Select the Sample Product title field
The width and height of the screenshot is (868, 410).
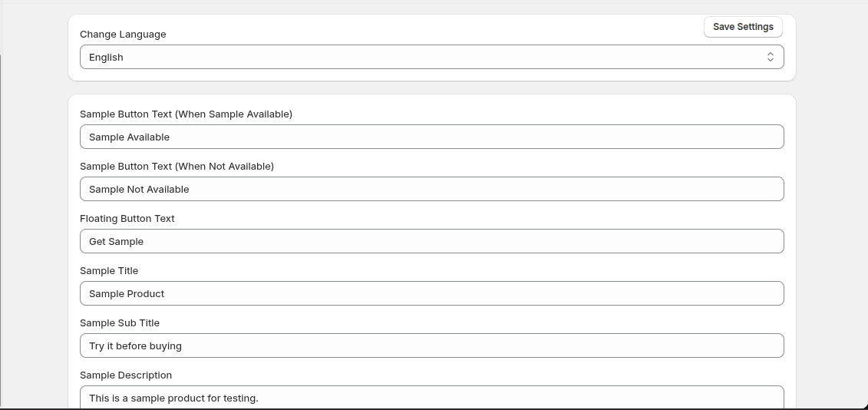432,293
